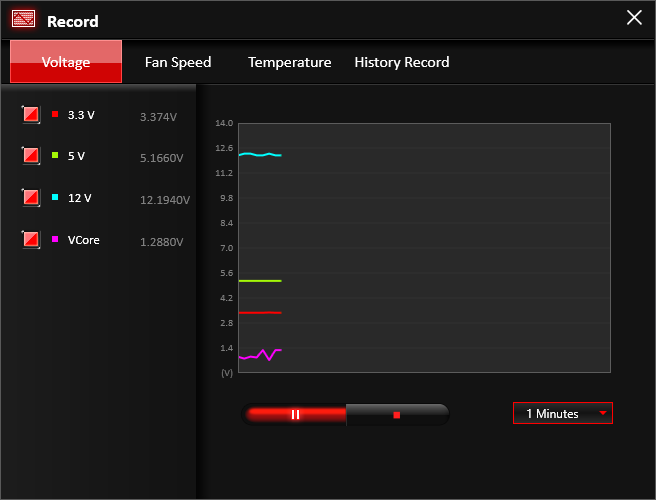This screenshot has height=500, width=656.
Task: Close the Record window
Action: pos(633,17)
